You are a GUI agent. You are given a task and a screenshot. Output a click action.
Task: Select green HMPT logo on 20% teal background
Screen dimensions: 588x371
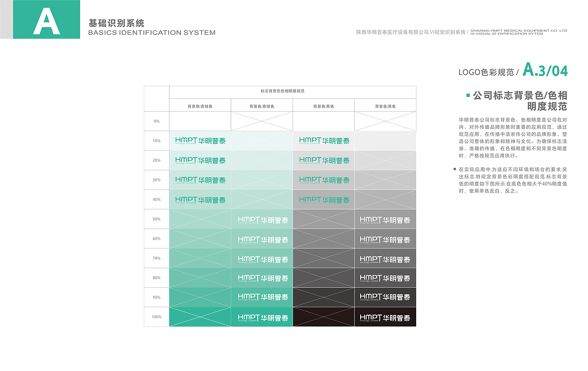click(200, 160)
